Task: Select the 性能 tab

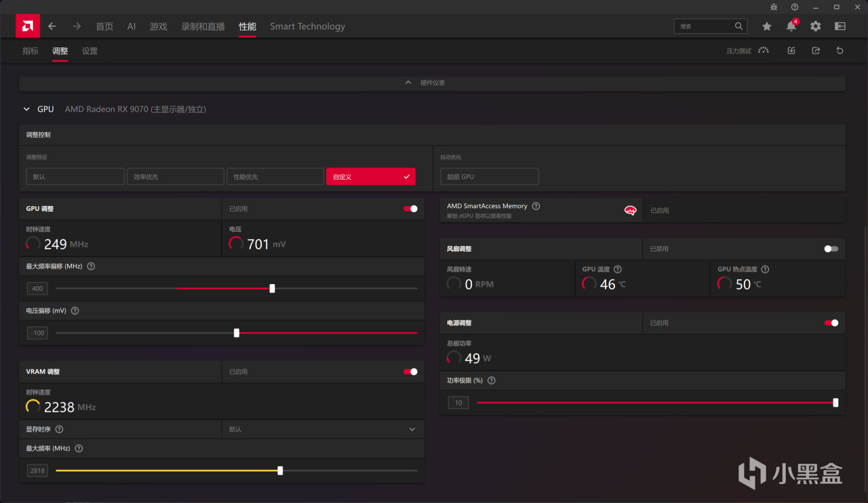Action: coord(248,26)
